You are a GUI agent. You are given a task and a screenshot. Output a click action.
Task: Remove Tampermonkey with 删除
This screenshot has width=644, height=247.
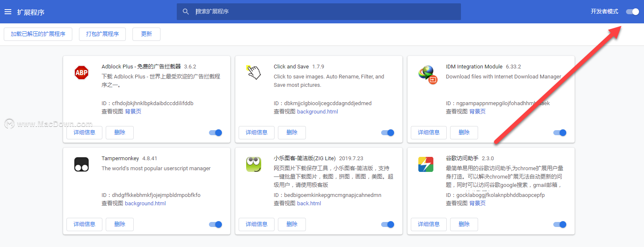pyautogui.click(x=120, y=224)
